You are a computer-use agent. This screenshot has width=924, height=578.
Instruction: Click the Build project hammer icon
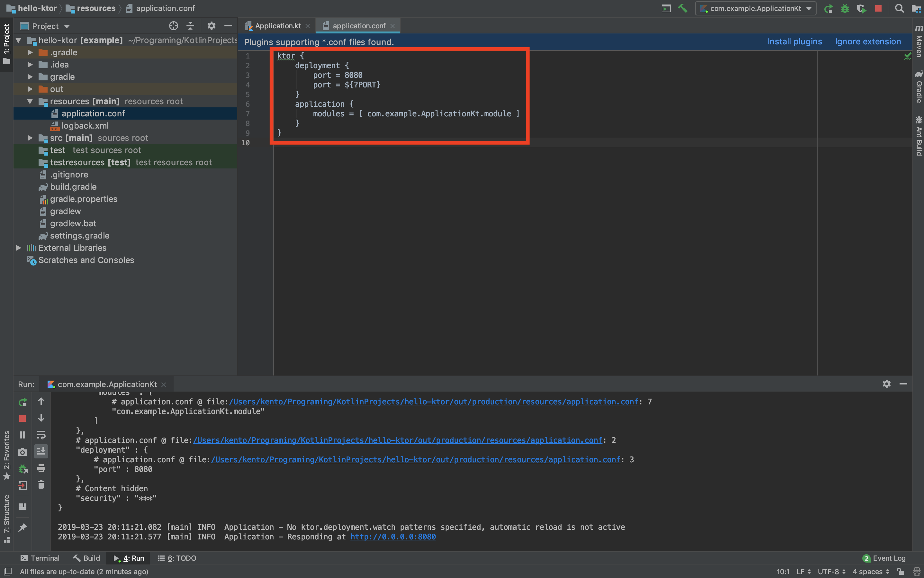[x=683, y=8]
